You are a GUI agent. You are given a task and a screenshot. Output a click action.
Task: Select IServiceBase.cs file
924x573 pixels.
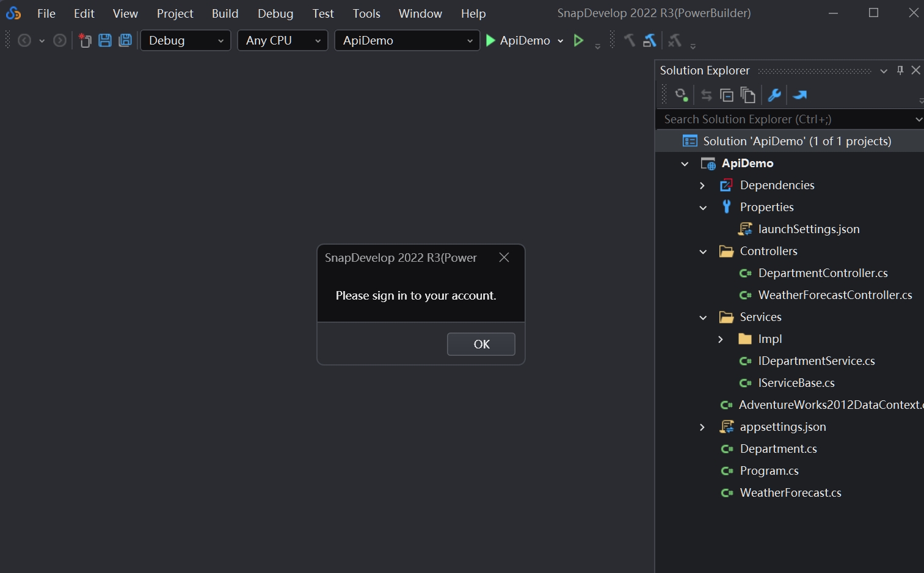796,383
